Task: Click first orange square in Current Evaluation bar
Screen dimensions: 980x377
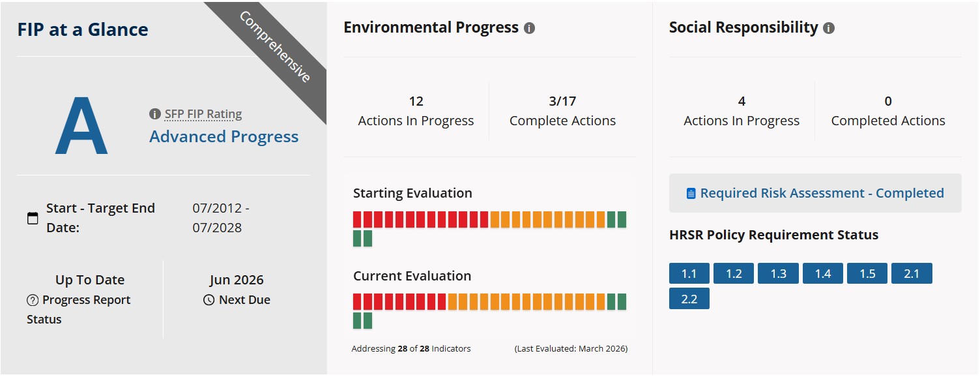Action: click(453, 302)
